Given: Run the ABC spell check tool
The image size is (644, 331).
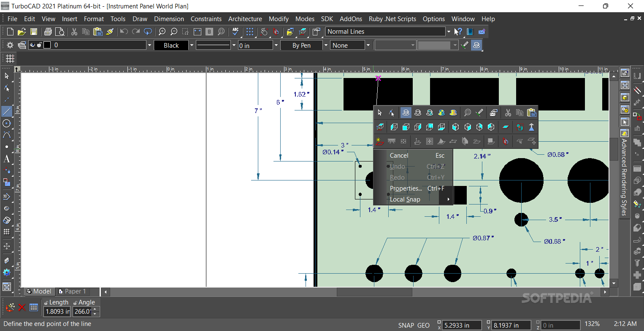Looking at the screenshot, I should pos(235,32).
